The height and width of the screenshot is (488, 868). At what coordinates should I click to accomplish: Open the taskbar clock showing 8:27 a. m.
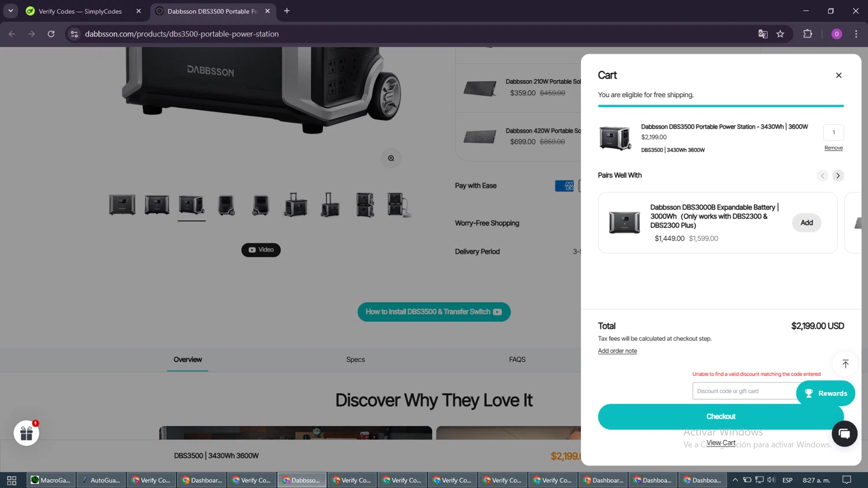[x=816, y=480]
